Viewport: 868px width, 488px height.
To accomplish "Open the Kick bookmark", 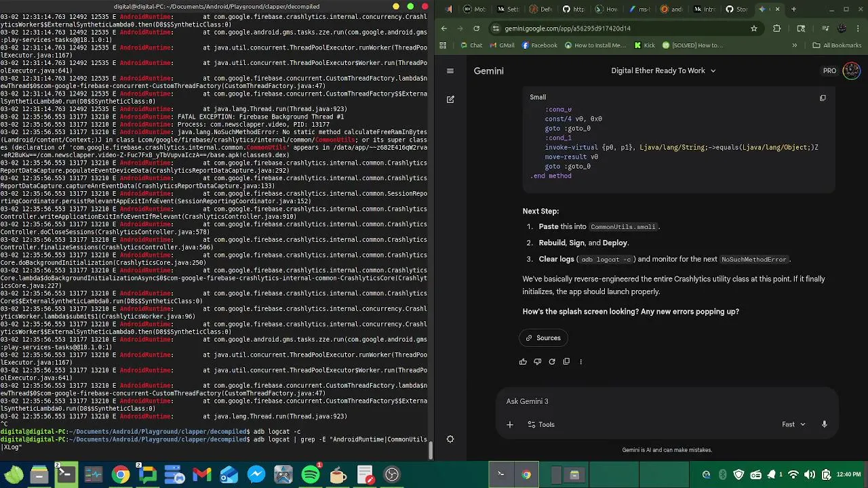I will point(644,45).
